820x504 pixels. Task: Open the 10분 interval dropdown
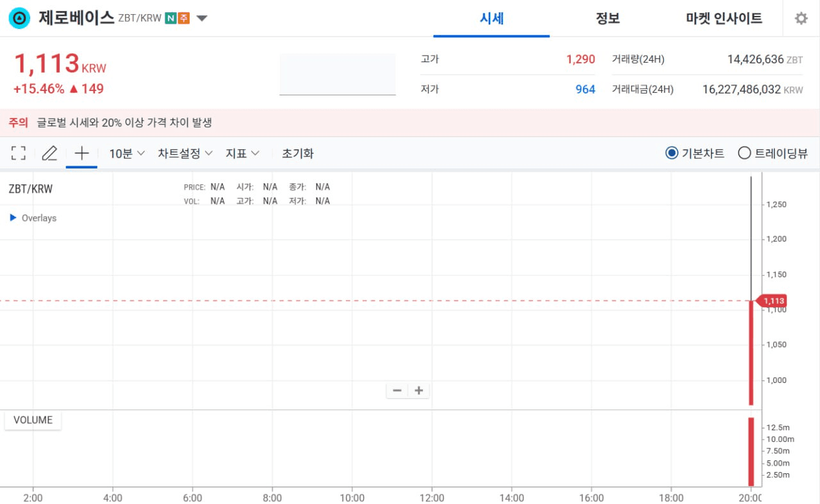127,153
